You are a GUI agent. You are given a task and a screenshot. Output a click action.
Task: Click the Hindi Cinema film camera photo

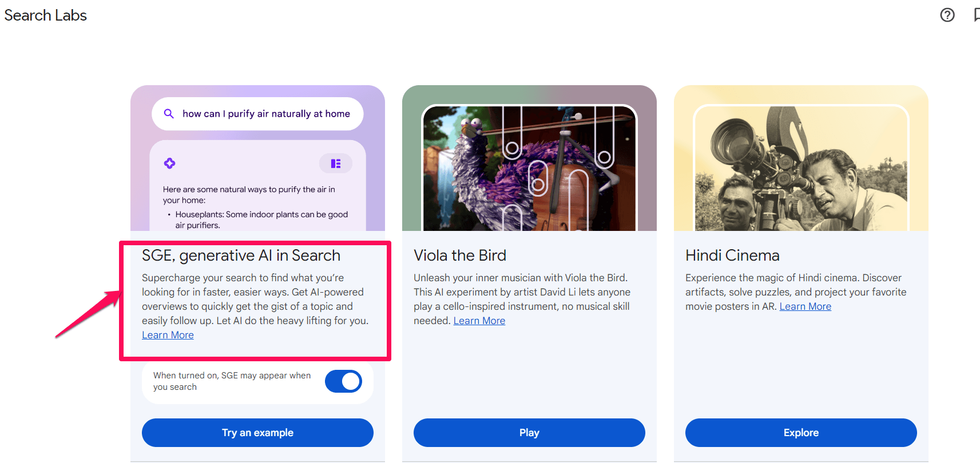[801, 167]
